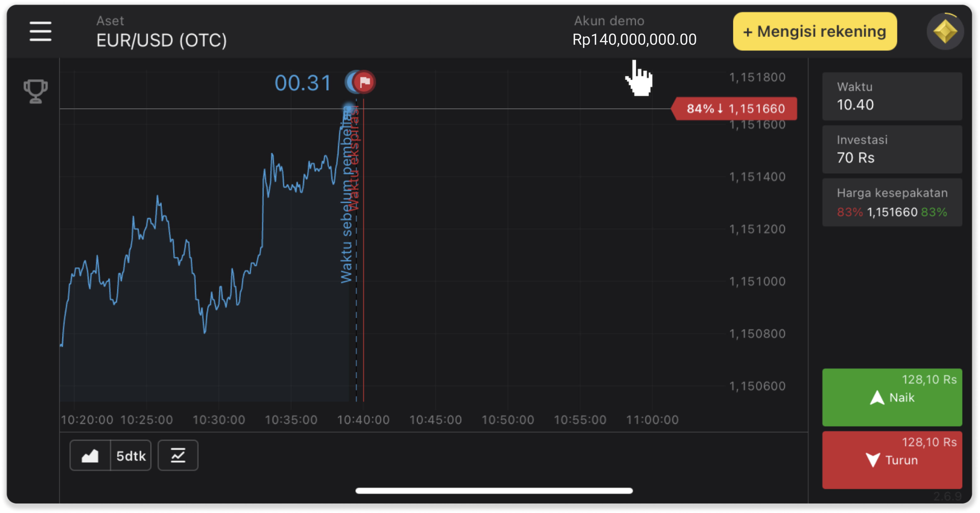Click the white up arrow on Naik
The height and width of the screenshot is (513, 980).
(x=877, y=398)
